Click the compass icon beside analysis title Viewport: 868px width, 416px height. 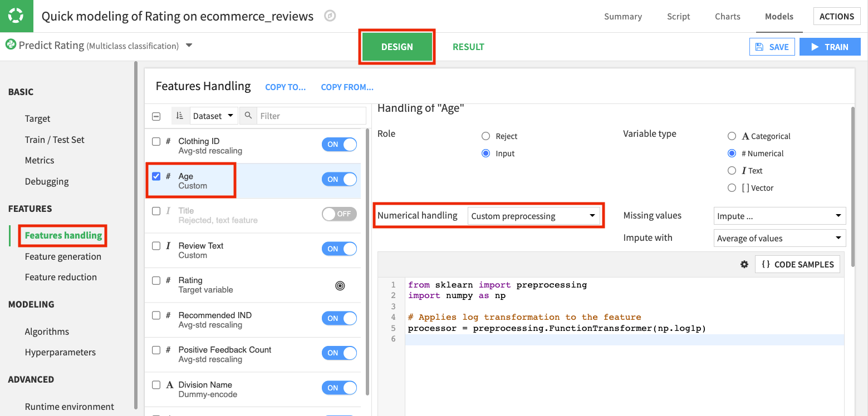330,16
